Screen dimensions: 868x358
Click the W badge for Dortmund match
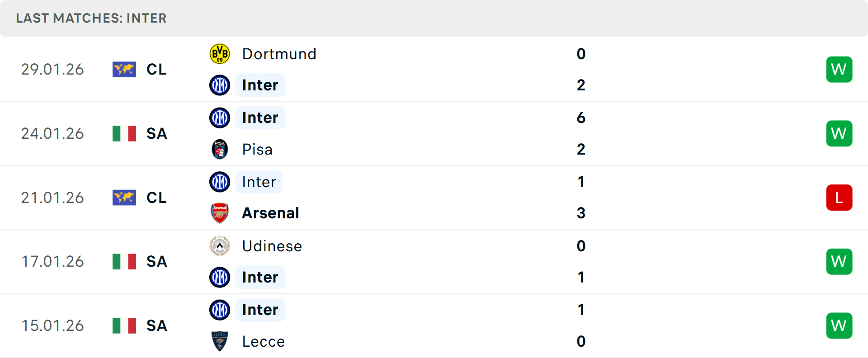pos(839,70)
